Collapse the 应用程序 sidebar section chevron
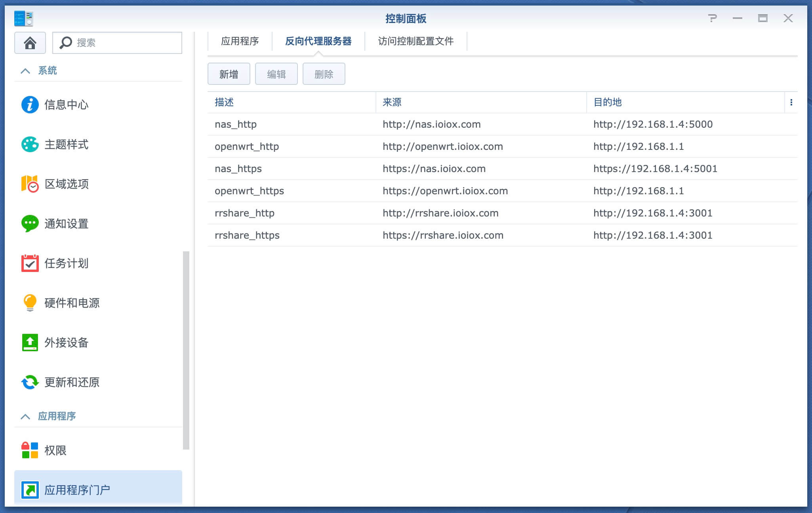Screen dimensions: 812x513 pyautogui.click(x=25, y=416)
